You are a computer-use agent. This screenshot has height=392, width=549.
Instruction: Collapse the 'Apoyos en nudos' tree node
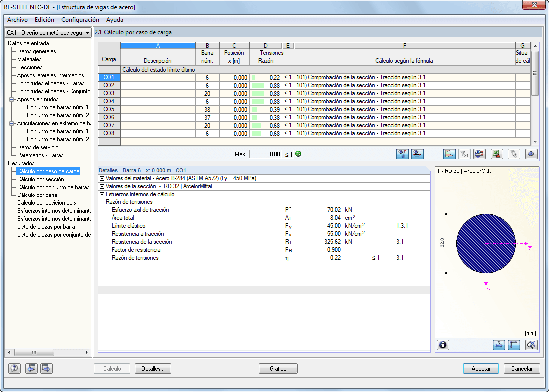[x=11, y=99]
